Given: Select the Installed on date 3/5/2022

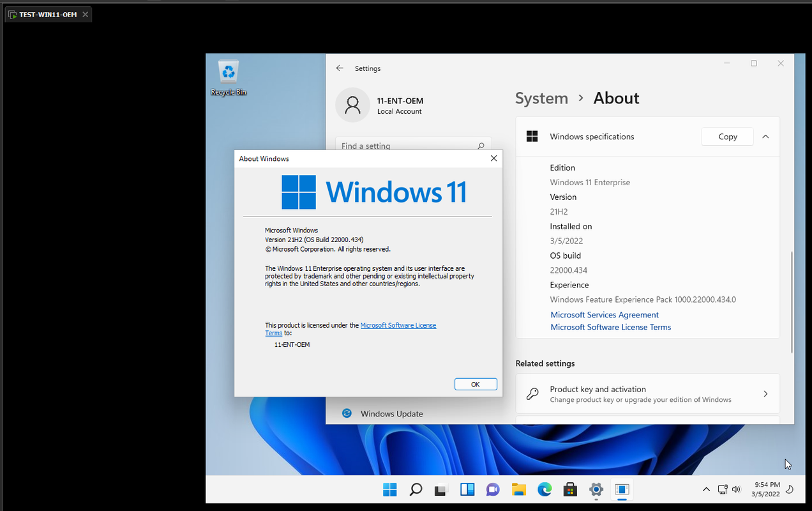Looking at the screenshot, I should (566, 241).
